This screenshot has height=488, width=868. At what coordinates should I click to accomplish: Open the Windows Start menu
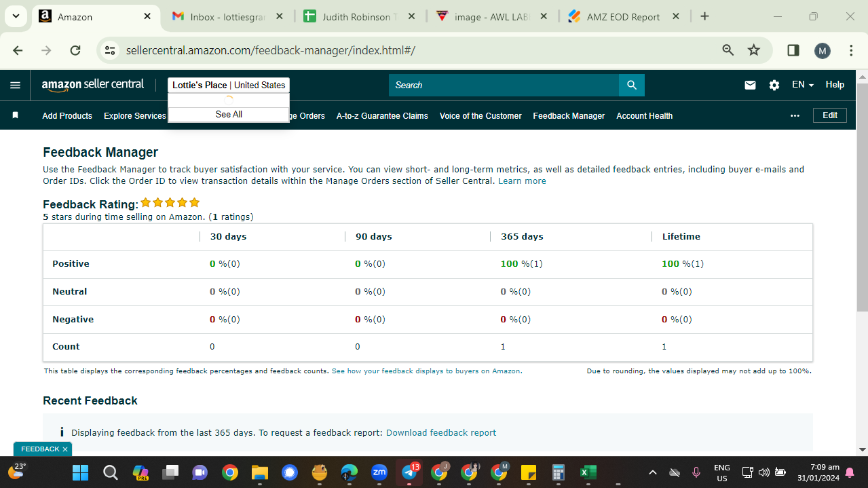click(80, 472)
